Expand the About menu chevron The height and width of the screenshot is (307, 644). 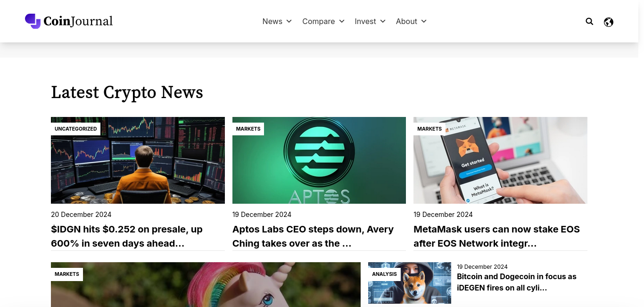point(424,21)
